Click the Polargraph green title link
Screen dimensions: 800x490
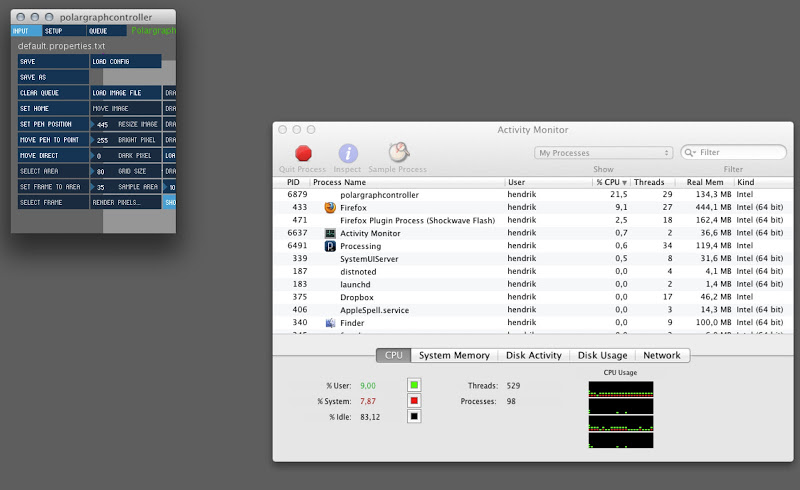(154, 31)
